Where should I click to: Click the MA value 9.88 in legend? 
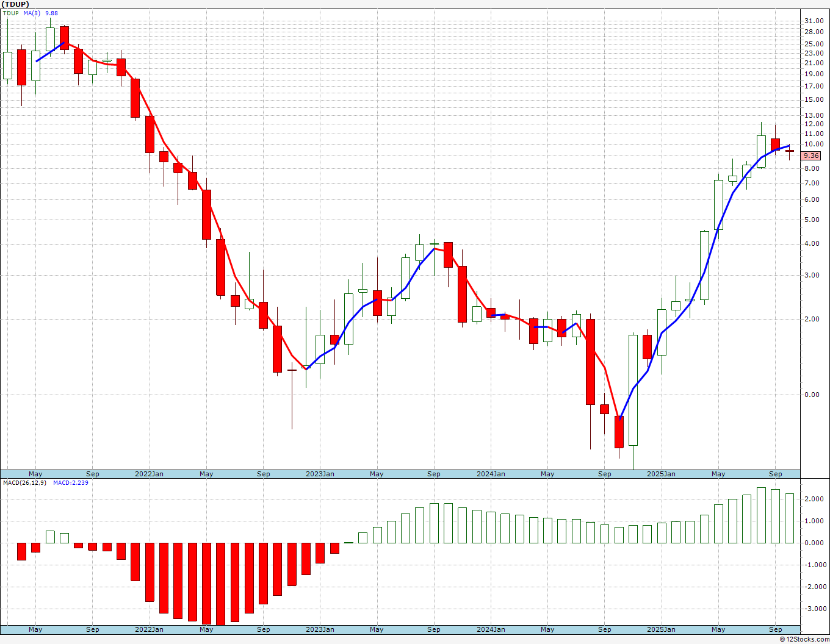pyautogui.click(x=52, y=13)
